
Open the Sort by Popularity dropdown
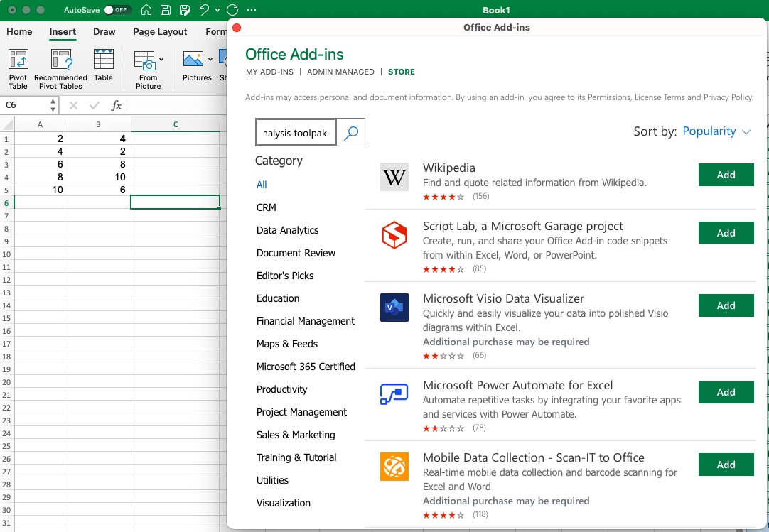tap(716, 131)
